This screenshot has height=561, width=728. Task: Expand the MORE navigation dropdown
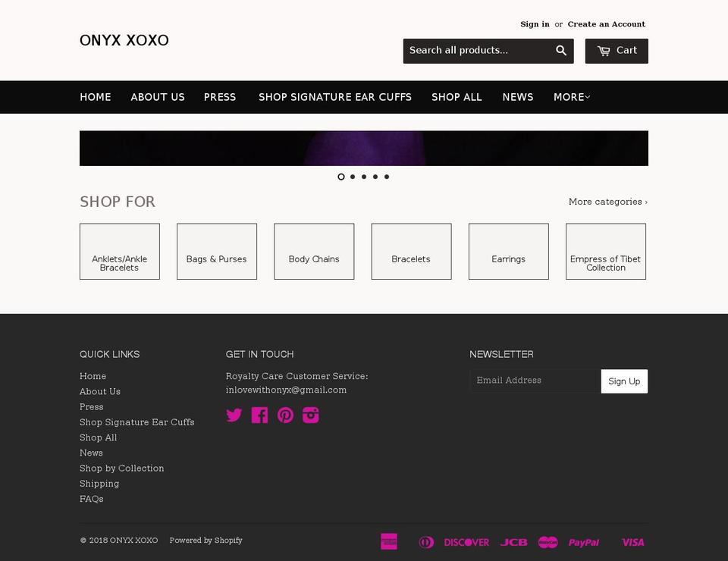[x=572, y=97]
